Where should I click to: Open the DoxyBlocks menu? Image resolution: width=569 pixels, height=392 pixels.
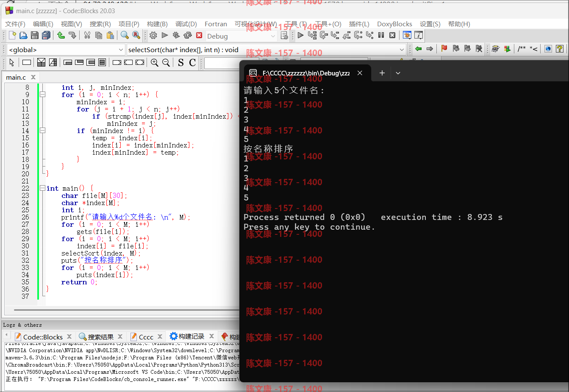[x=394, y=24]
